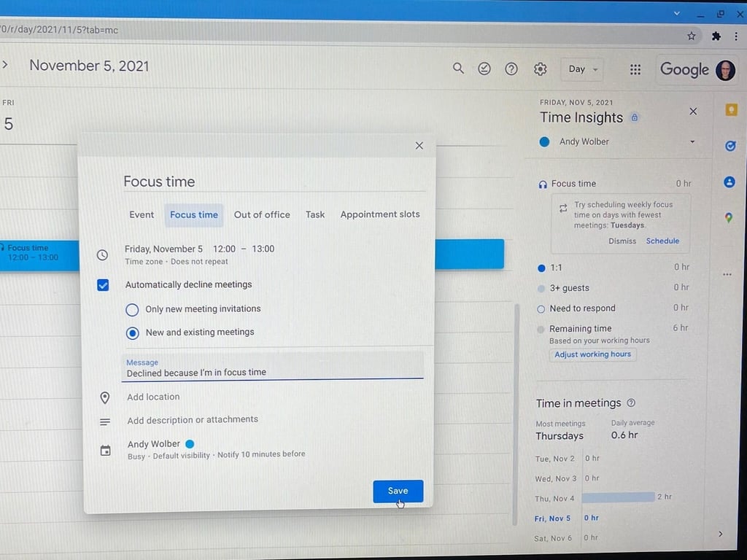Open the browser extensions puzzle icon
This screenshot has width=747, height=560.
click(x=716, y=36)
